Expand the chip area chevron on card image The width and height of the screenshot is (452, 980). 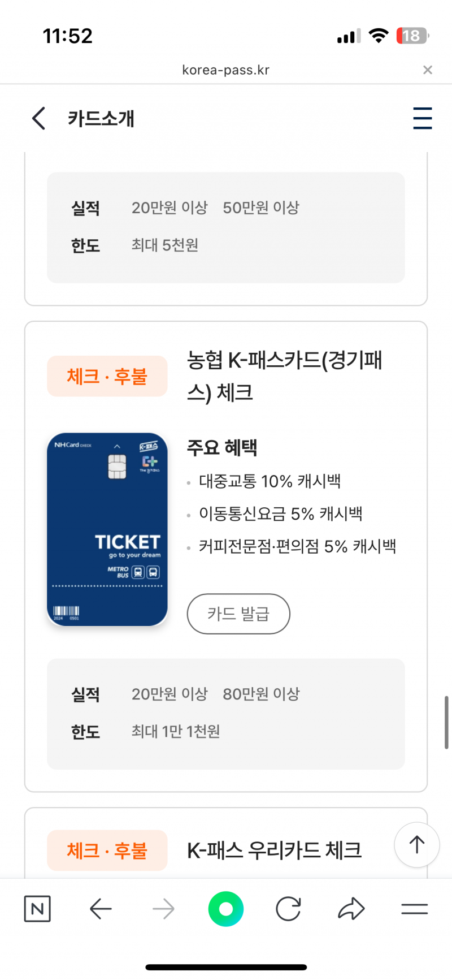coord(117,447)
